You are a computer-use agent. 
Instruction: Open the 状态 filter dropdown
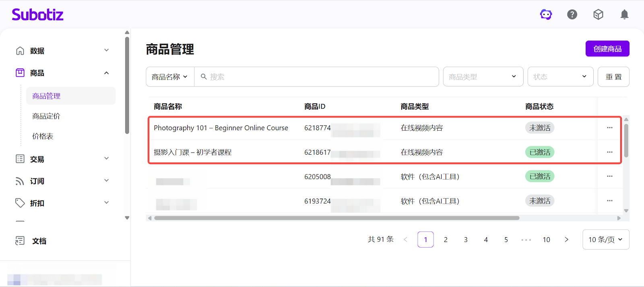click(x=560, y=77)
